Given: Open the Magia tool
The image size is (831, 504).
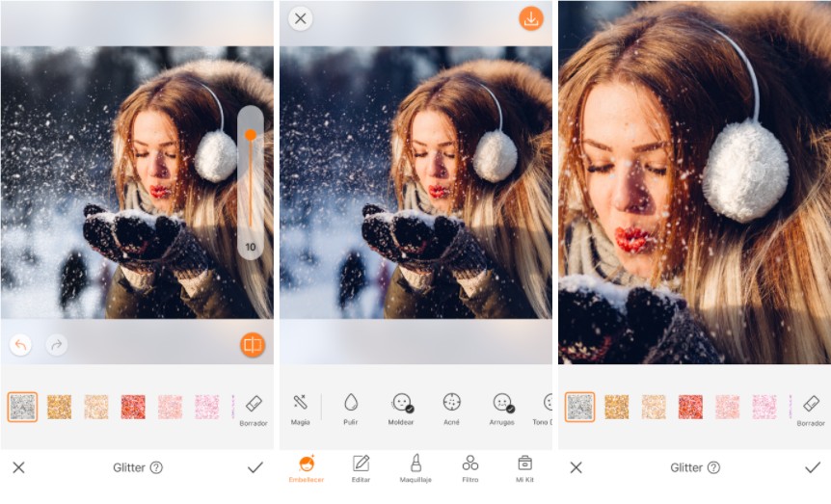Looking at the screenshot, I should click(300, 410).
